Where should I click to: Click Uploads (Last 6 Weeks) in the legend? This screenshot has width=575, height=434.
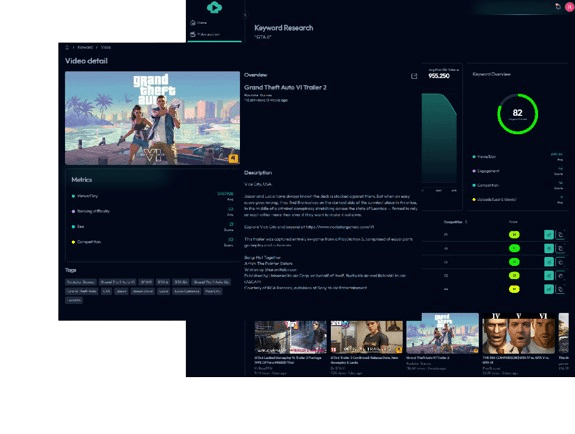[x=494, y=200]
